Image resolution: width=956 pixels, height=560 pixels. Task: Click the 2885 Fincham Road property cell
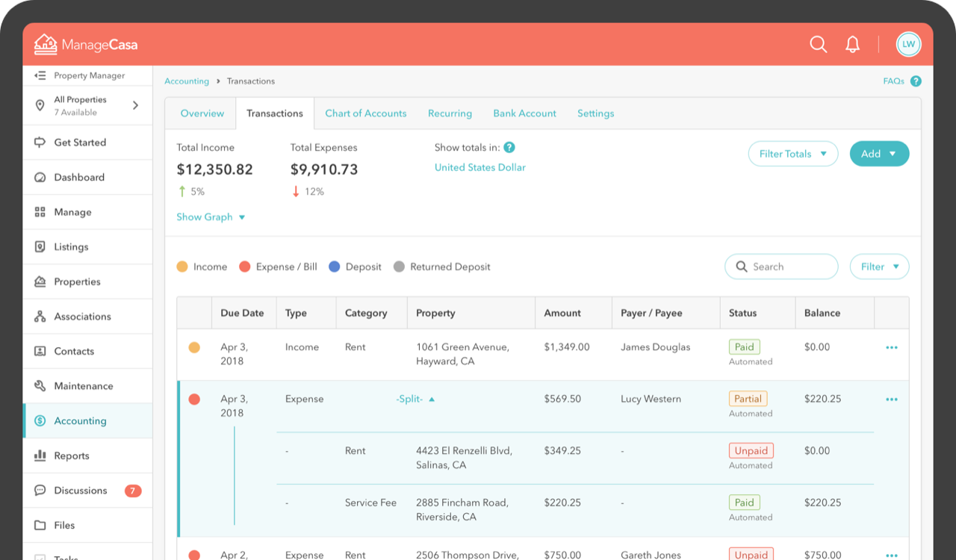(x=462, y=510)
